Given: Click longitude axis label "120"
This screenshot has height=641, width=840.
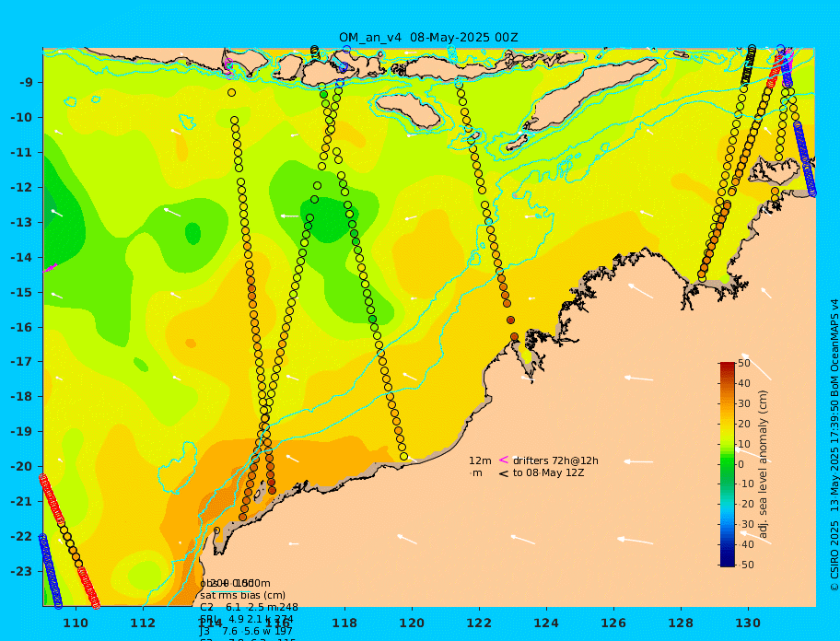Looking at the screenshot, I should pyautogui.click(x=412, y=623).
